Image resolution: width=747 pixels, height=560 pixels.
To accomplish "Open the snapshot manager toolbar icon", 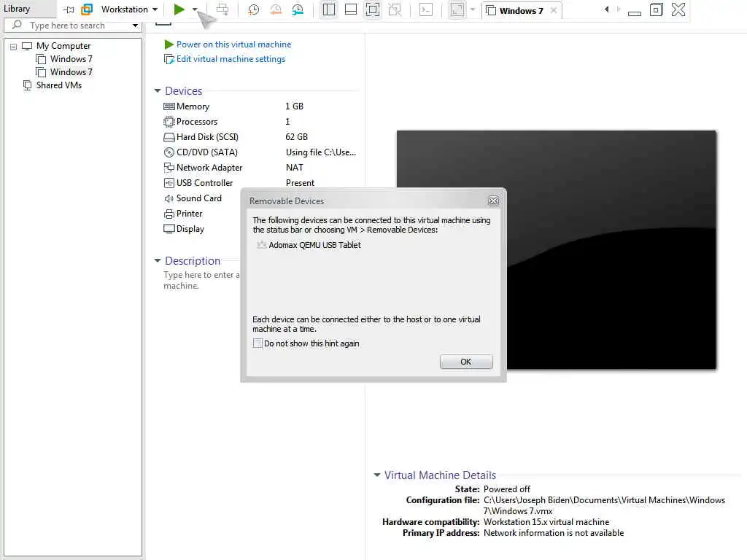I will click(x=298, y=9).
